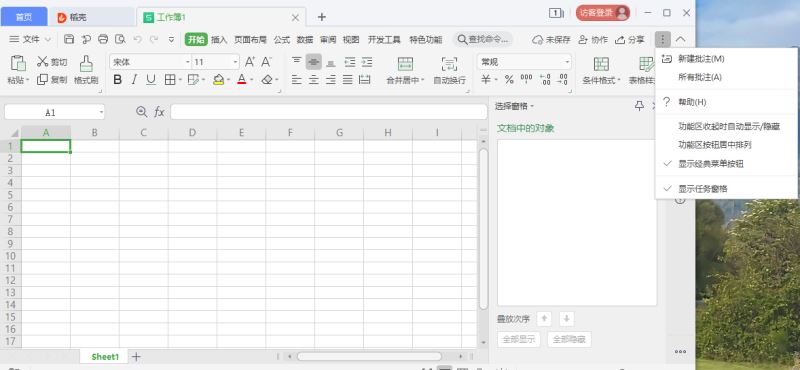The image size is (800, 370).
Task: Click the fx insert function button
Action: 159,112
